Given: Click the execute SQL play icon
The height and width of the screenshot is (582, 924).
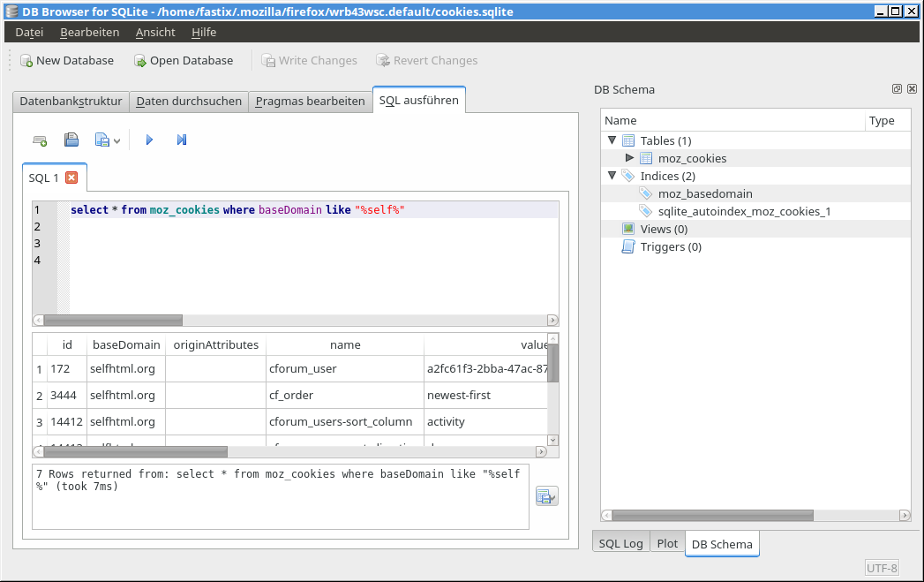Looking at the screenshot, I should [149, 140].
